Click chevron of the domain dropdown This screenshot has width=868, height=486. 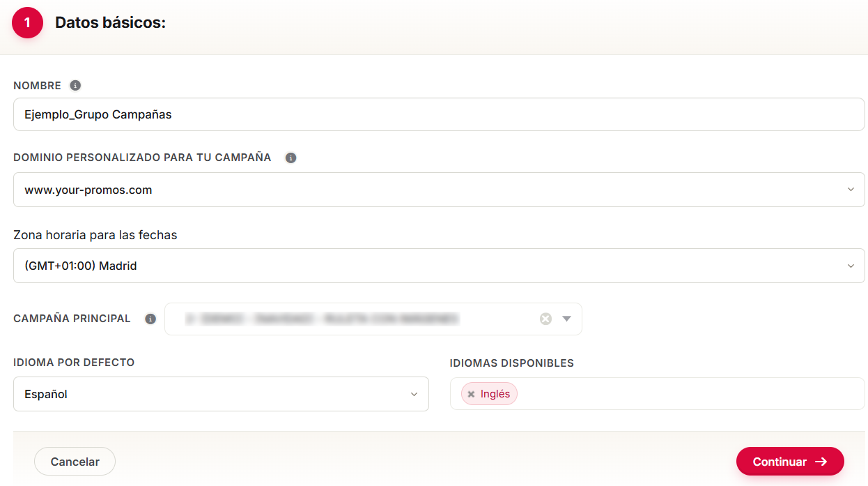pos(851,190)
